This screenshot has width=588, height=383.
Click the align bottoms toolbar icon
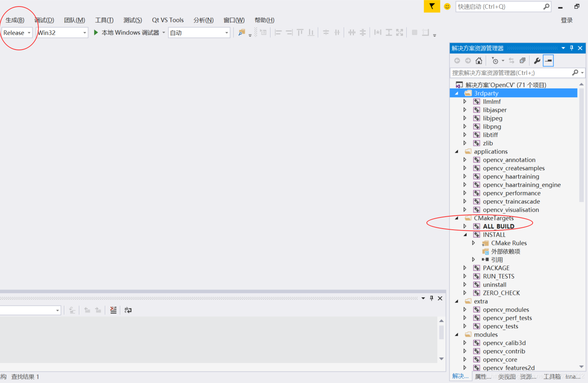click(311, 33)
